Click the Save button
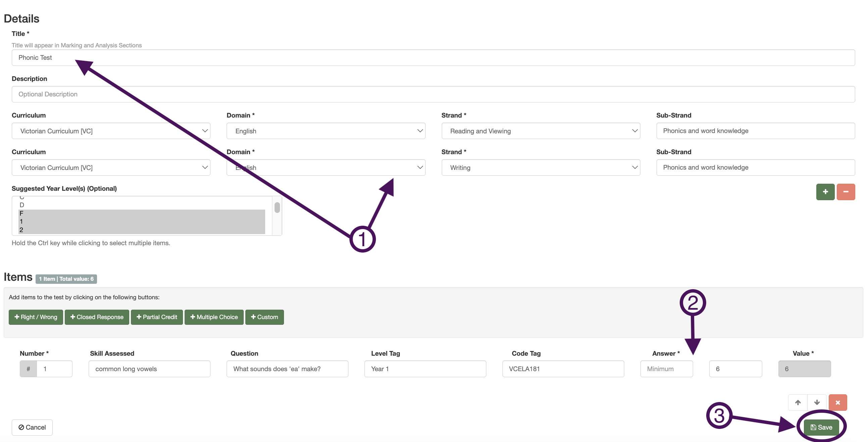The width and height of the screenshot is (868, 442). [821, 427]
